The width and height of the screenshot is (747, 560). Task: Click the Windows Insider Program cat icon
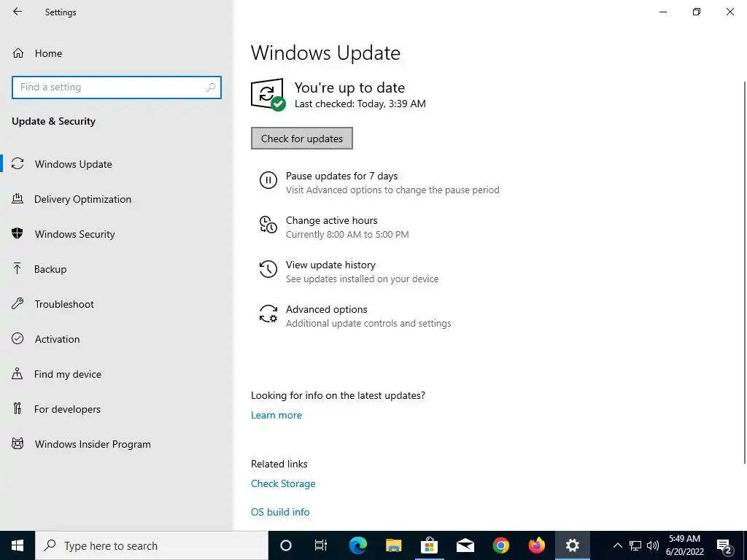coord(18,444)
